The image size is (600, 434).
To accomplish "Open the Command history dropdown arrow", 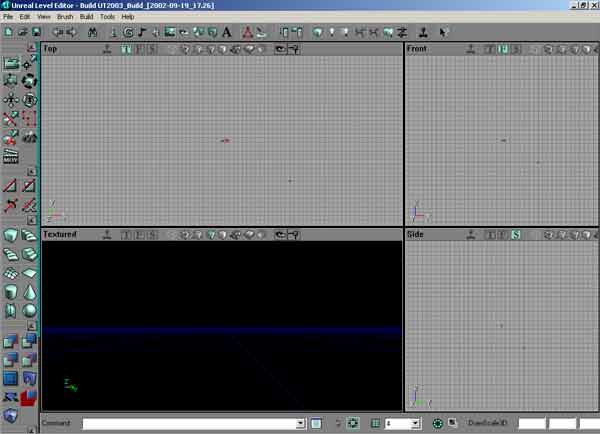I will click(x=300, y=423).
